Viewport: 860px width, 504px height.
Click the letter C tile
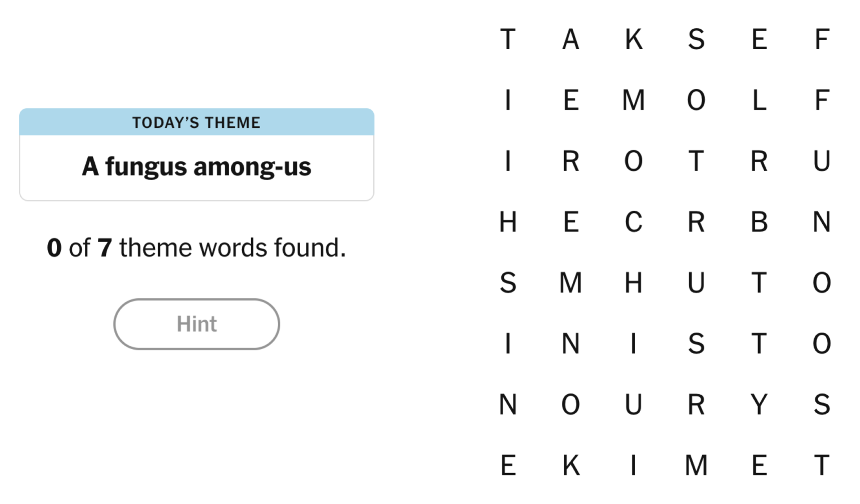(x=633, y=222)
